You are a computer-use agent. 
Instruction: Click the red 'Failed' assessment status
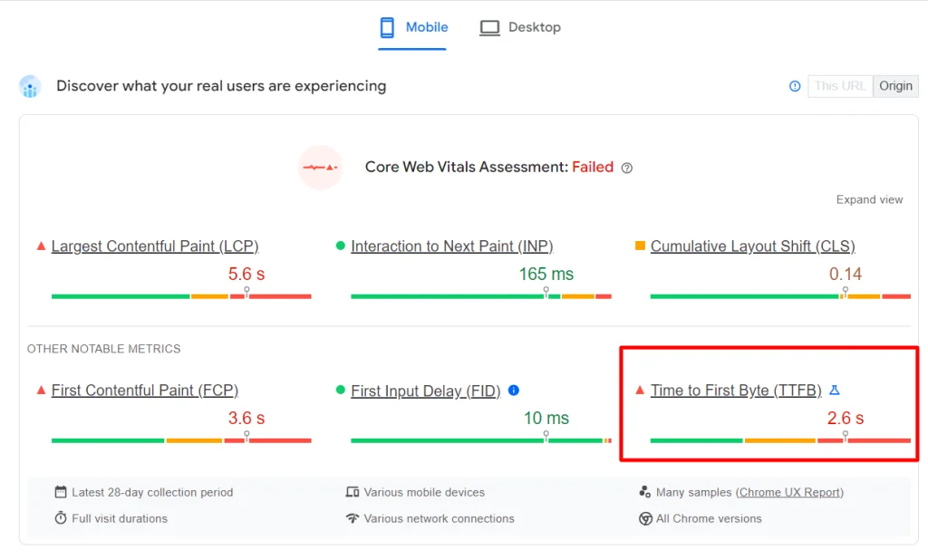coord(593,167)
